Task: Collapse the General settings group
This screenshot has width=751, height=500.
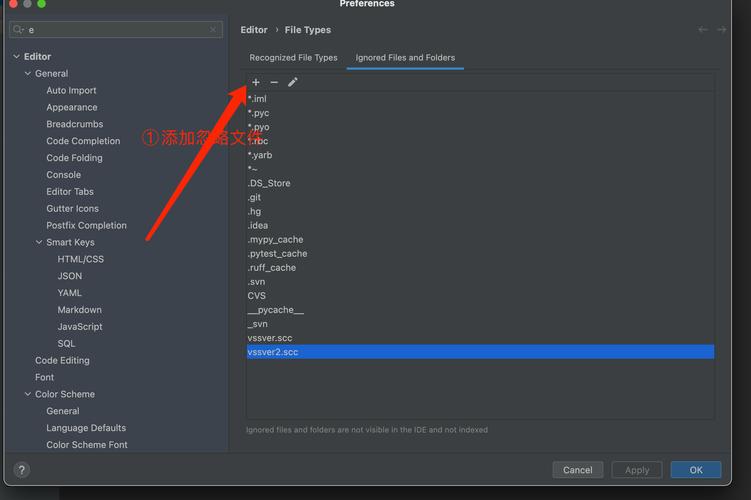Action: [x=27, y=74]
